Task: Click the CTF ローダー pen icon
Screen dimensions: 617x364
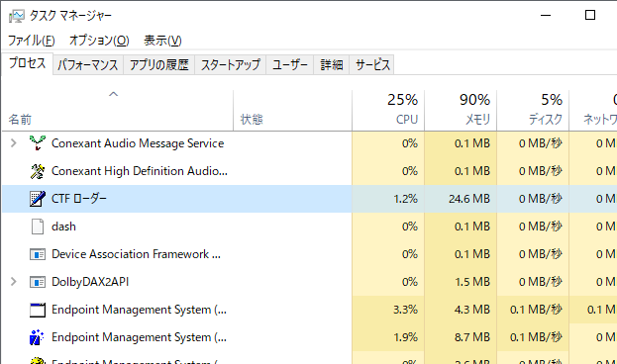Action: pyautogui.click(x=38, y=199)
